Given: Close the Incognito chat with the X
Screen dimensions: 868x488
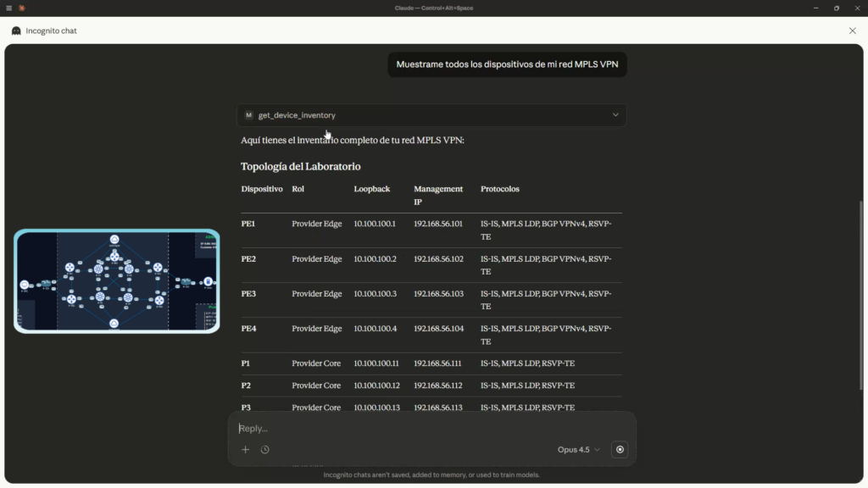Looking at the screenshot, I should coord(853,30).
